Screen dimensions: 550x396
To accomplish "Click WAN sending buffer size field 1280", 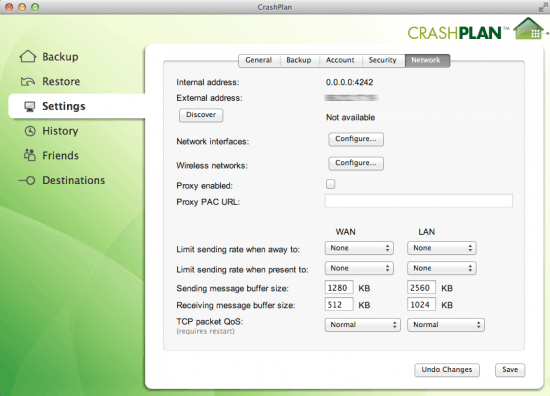I will click(x=339, y=288).
